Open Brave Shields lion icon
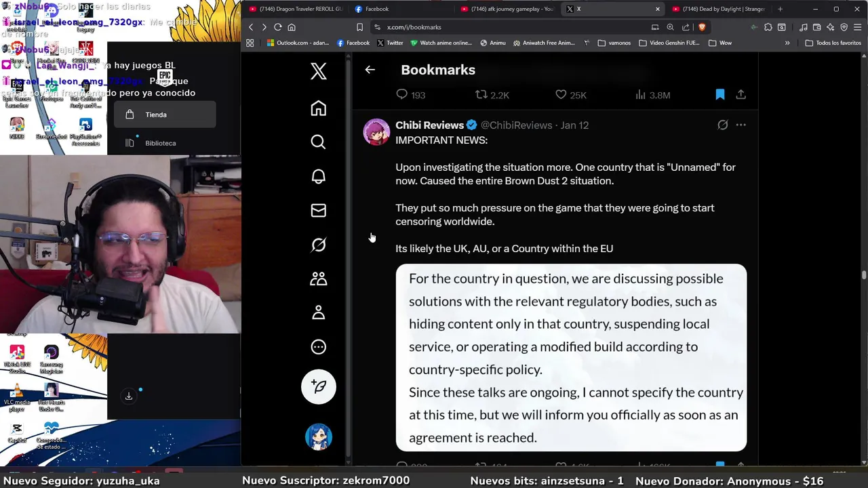This screenshot has width=868, height=488. click(701, 27)
